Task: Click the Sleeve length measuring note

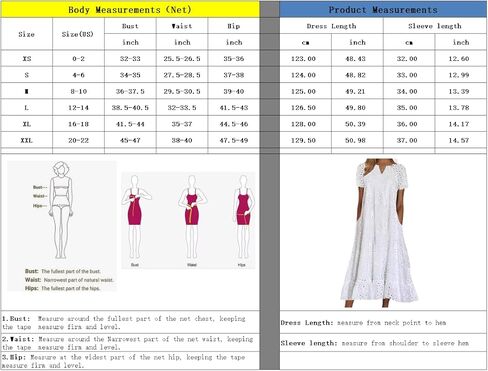Action: pos(375,343)
